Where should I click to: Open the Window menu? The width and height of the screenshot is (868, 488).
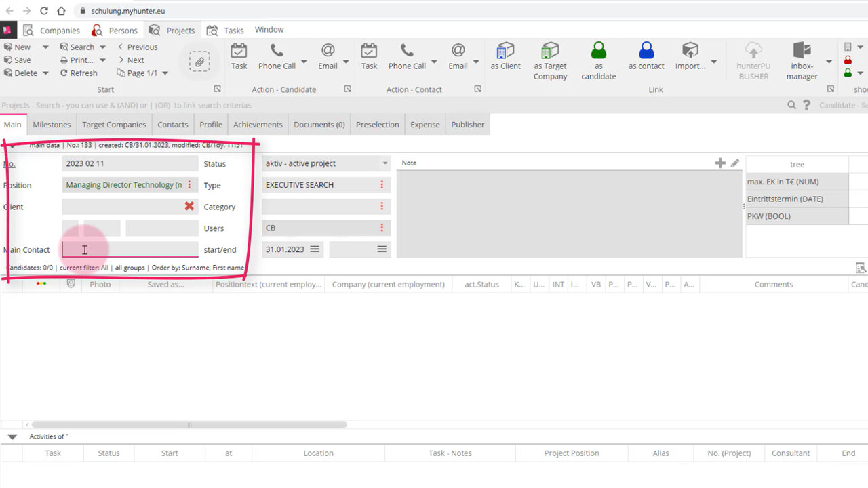point(269,30)
